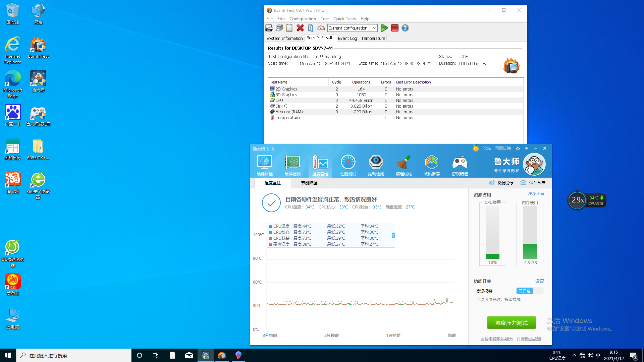Select the 2D Graphics test row
The width and height of the screenshot is (644, 362).
(395, 89)
